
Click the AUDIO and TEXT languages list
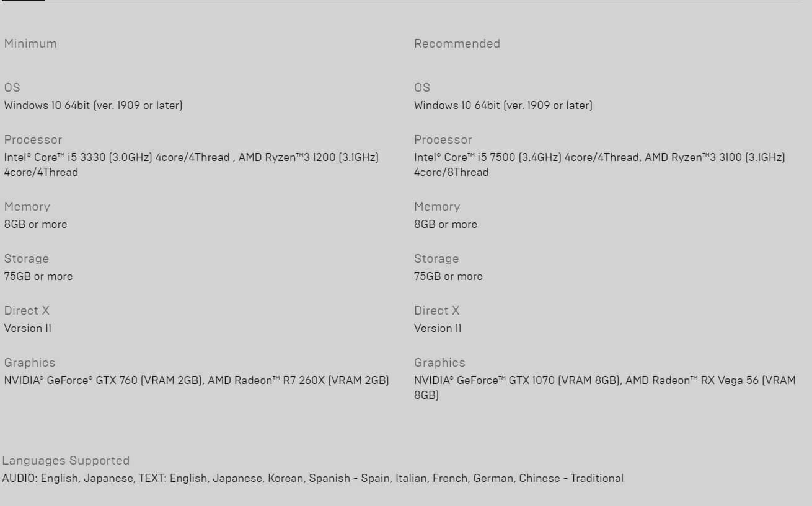click(312, 478)
